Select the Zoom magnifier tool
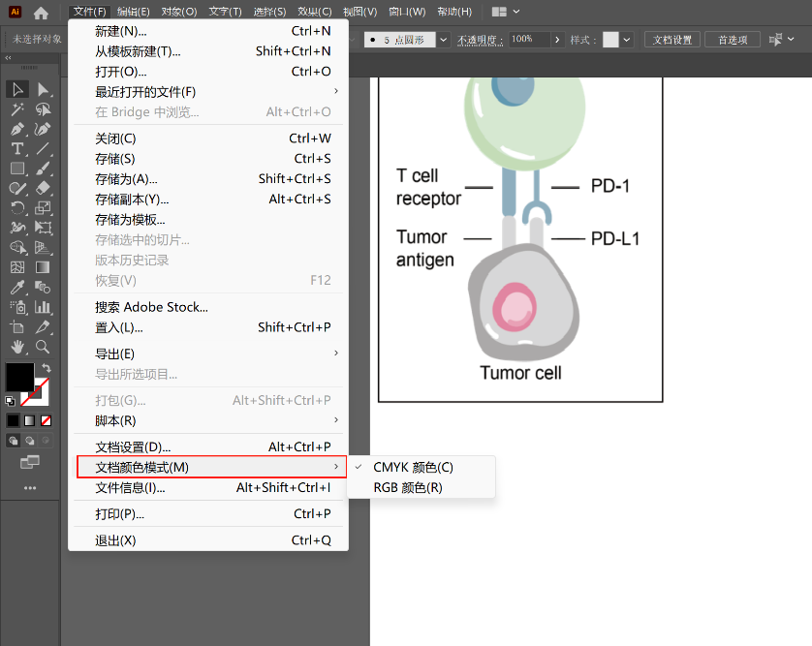 pyautogui.click(x=43, y=346)
